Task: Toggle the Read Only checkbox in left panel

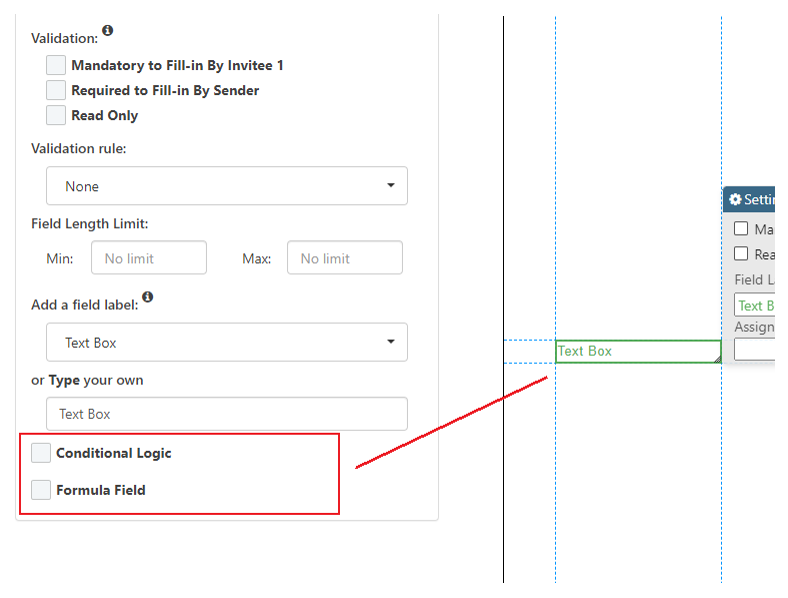Action: click(56, 115)
